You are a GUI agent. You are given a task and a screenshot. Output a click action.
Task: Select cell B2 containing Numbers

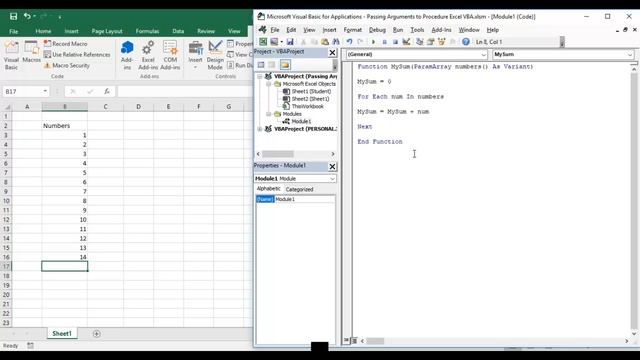click(64, 126)
